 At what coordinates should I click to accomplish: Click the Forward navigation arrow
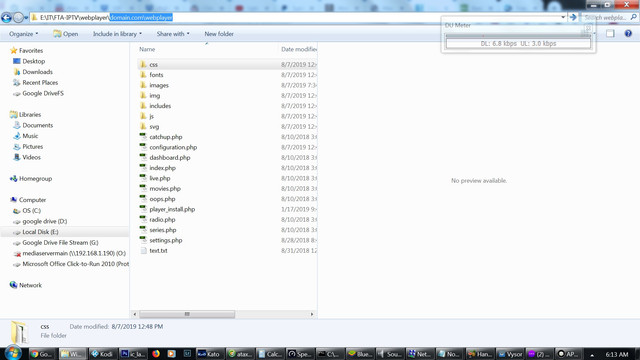(x=18, y=18)
